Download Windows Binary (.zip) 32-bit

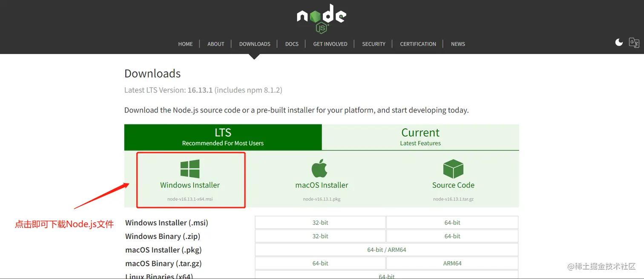[x=320, y=236]
